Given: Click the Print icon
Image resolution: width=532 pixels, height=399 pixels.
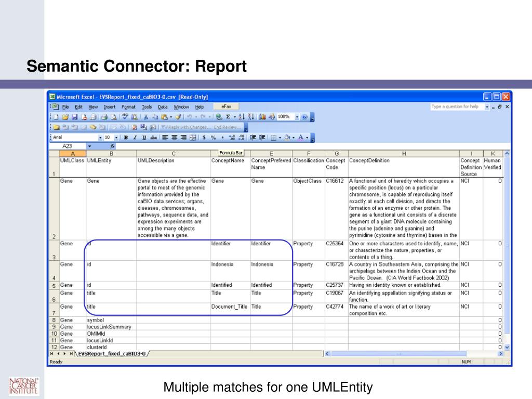Looking at the screenshot, I should coord(104,117).
